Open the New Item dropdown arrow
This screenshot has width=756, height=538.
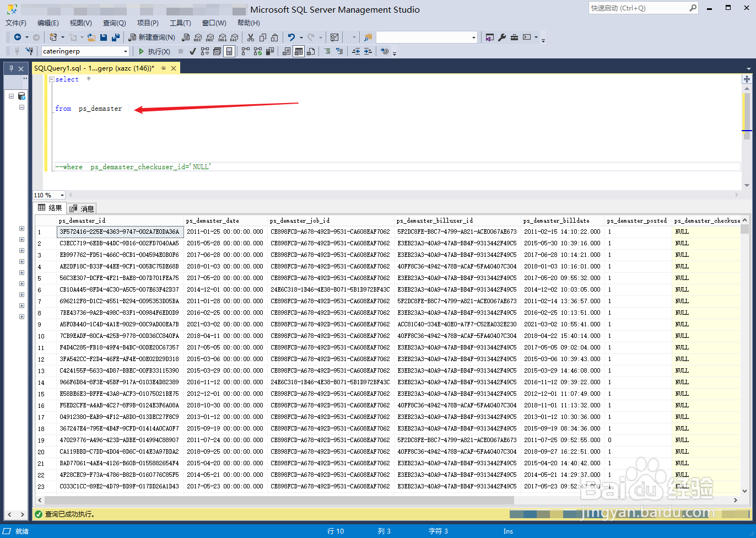coord(62,37)
